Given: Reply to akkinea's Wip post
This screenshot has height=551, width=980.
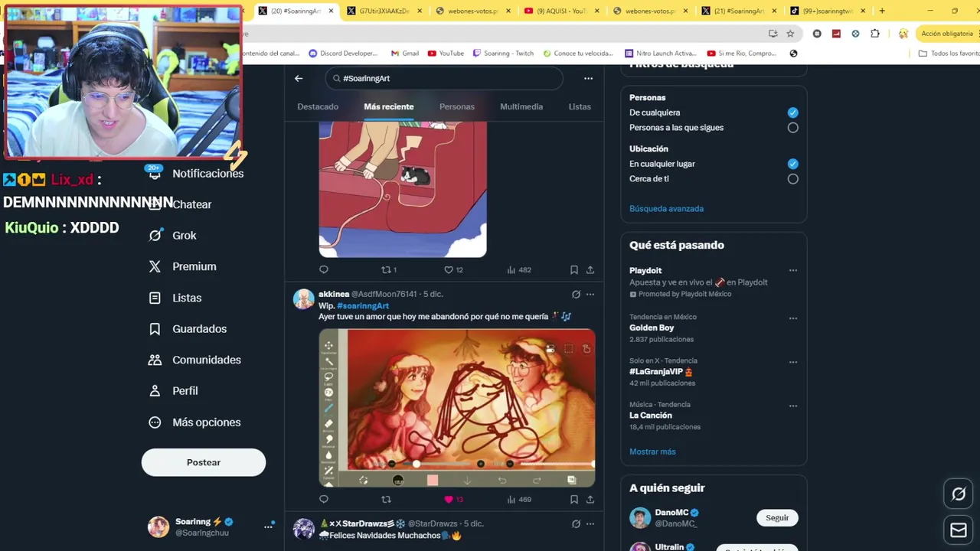Looking at the screenshot, I should point(324,499).
